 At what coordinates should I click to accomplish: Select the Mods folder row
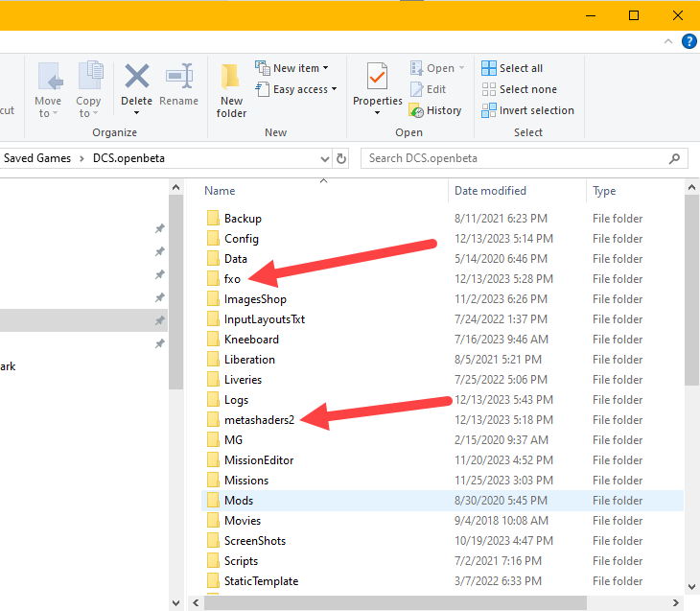tap(442, 501)
